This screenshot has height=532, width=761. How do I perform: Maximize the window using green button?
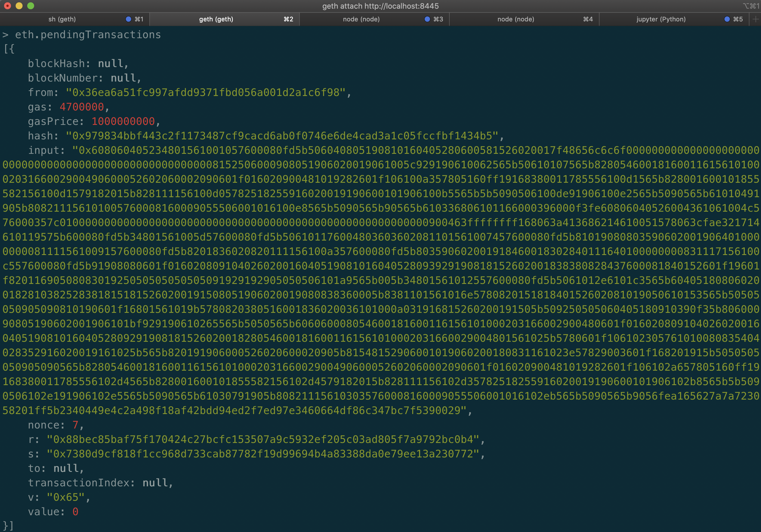(x=30, y=5)
